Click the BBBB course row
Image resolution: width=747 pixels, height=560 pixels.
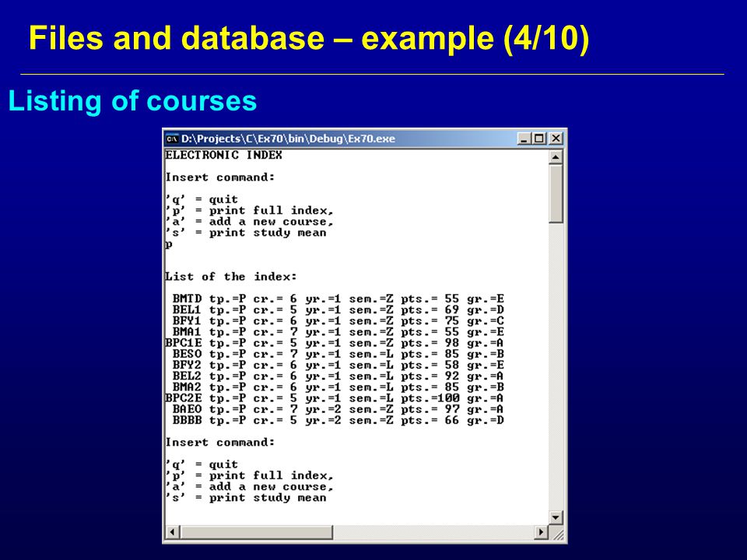tap(338, 420)
